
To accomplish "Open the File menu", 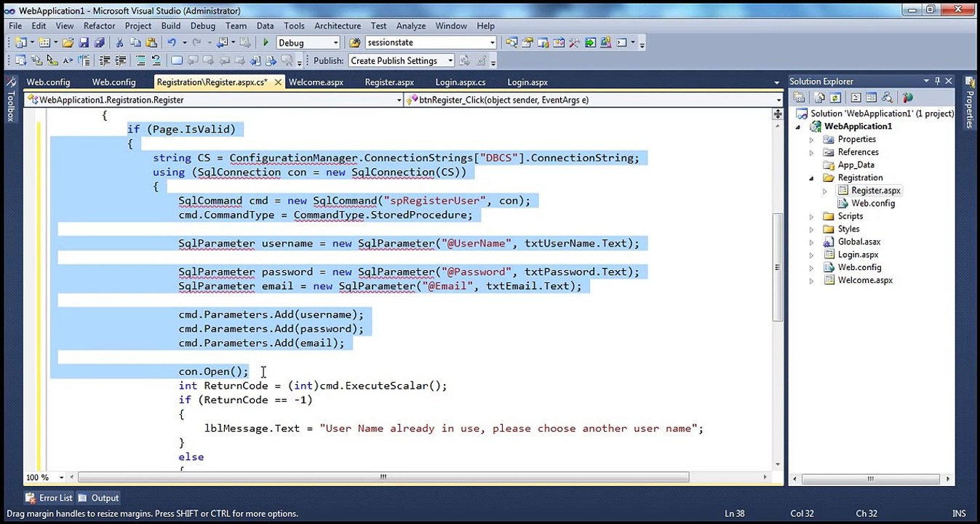I will [15, 25].
